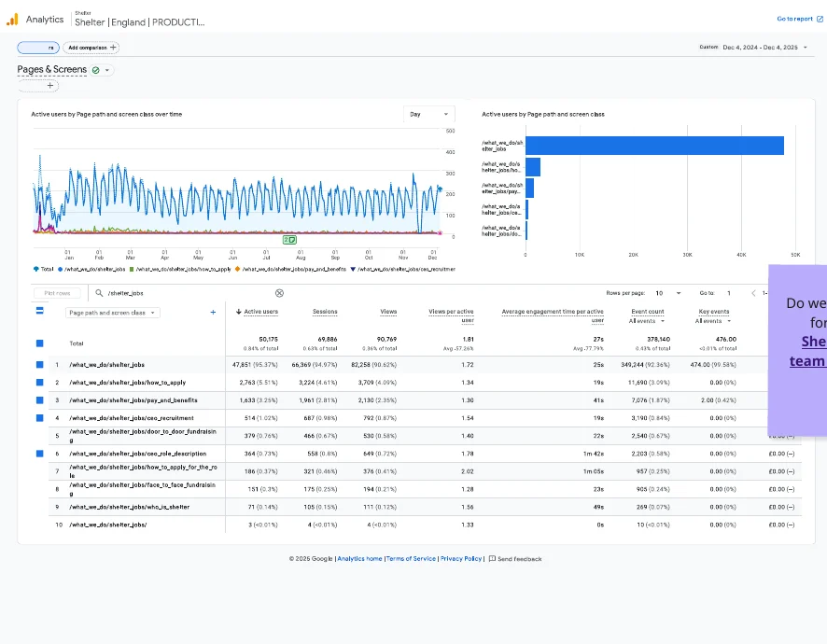This screenshot has width=827, height=644.
Task: Click the Send feedback icon in footer
Action: (492, 558)
